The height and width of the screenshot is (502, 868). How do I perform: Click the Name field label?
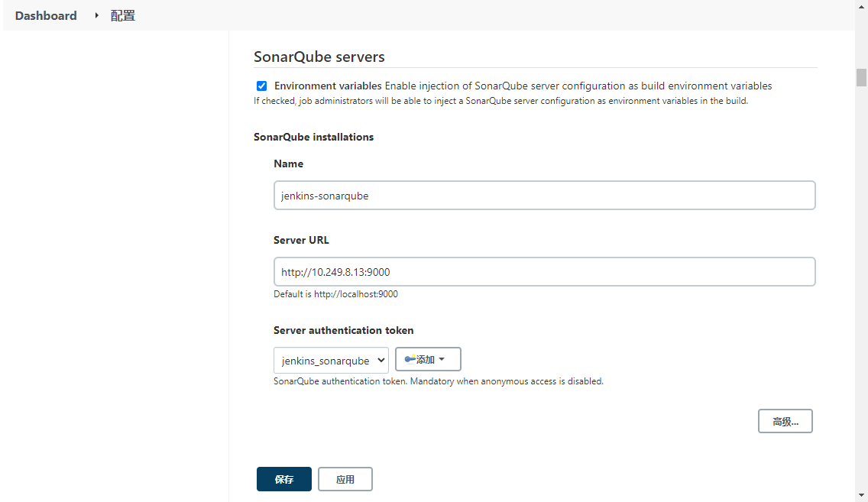click(288, 164)
